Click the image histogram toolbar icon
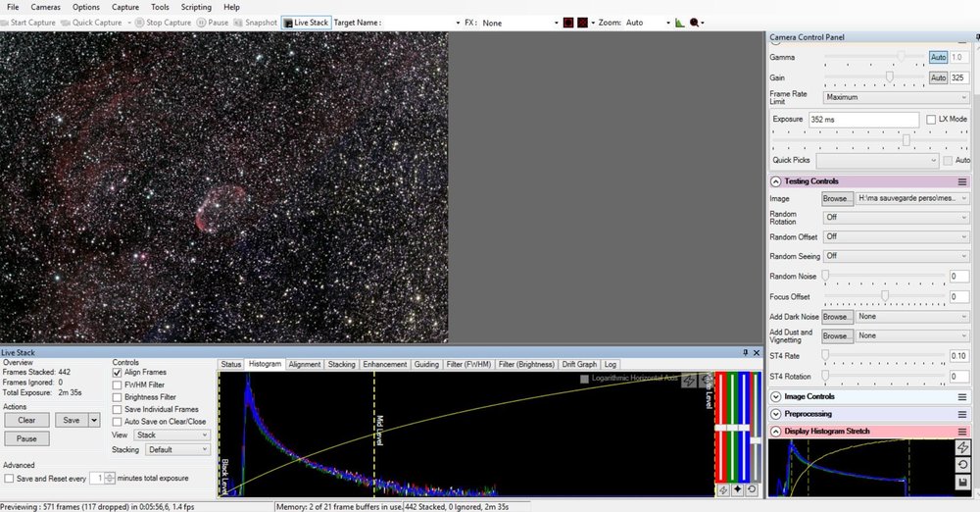 (680, 22)
